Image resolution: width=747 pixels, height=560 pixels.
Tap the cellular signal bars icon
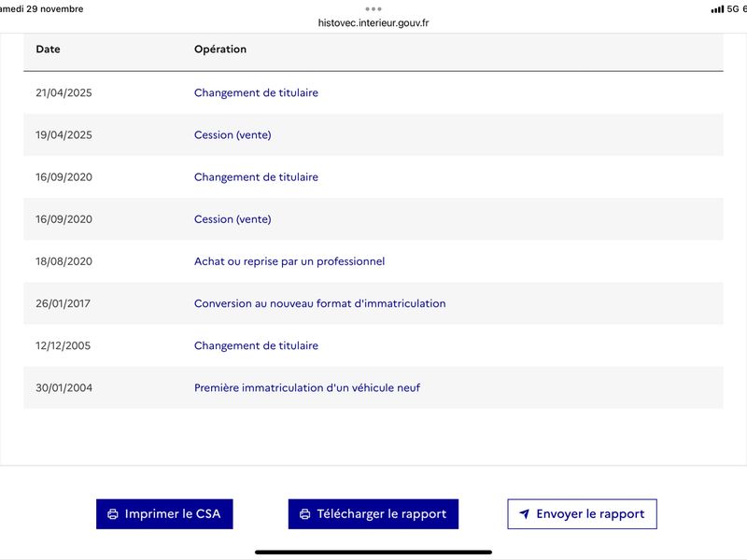717,9
